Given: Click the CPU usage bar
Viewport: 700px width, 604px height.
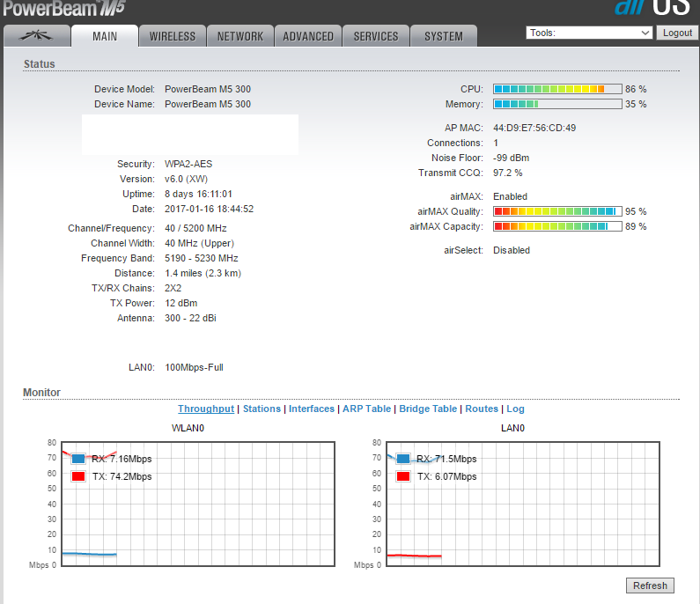Looking at the screenshot, I should point(557,89).
